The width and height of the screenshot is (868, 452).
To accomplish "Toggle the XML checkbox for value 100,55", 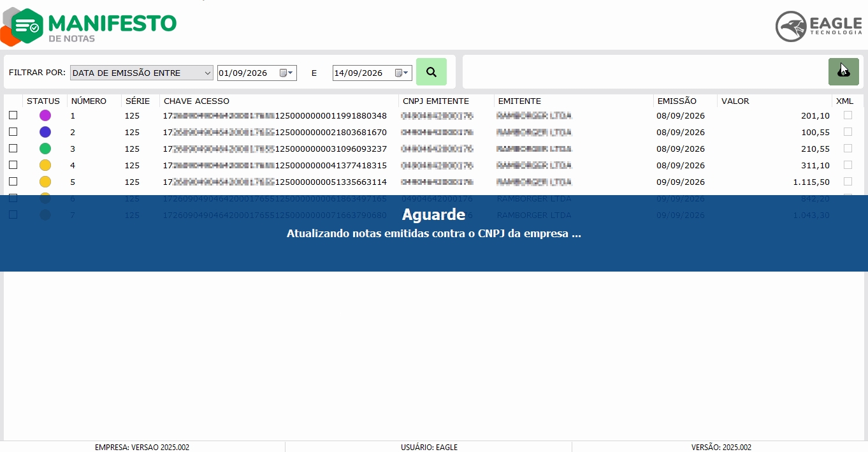I will [x=848, y=132].
